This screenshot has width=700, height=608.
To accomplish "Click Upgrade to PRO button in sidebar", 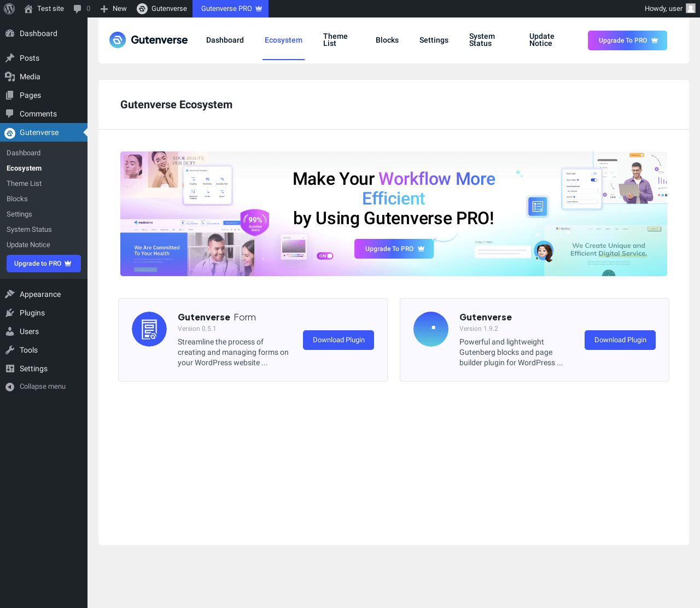I will point(44,264).
